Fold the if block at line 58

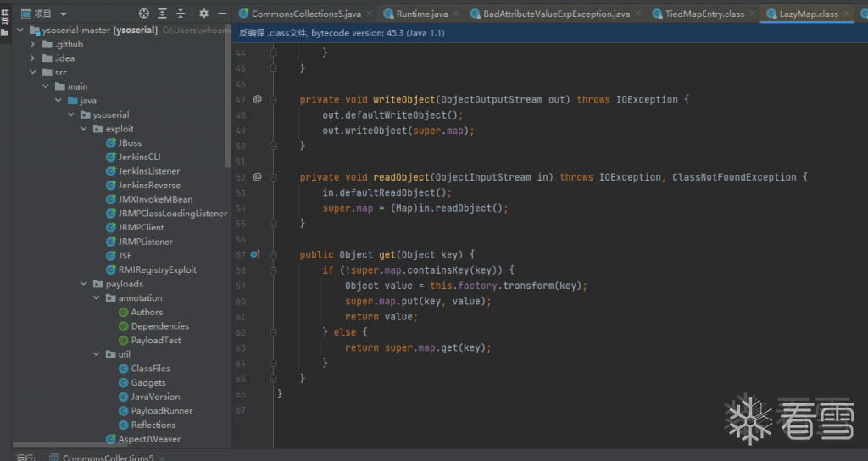click(274, 270)
